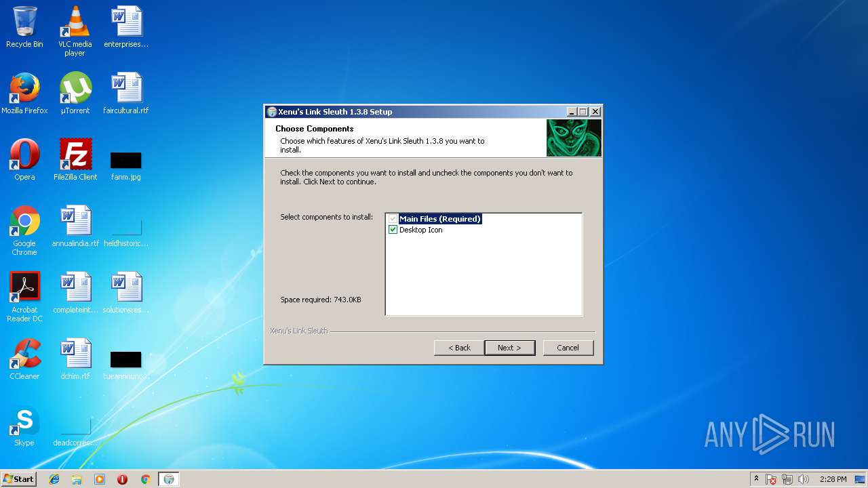Open media player taskbar icon
This screenshot has width=868, height=488.
(100, 479)
